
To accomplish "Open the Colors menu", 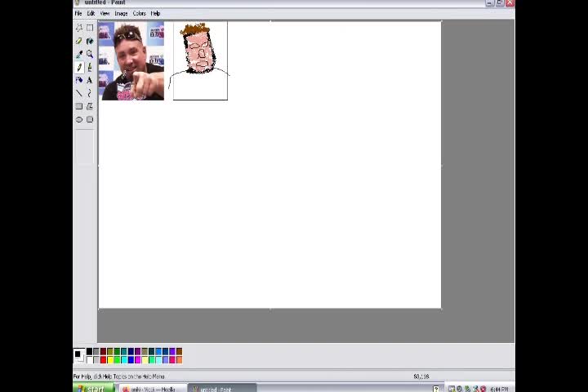I will [139, 14].
